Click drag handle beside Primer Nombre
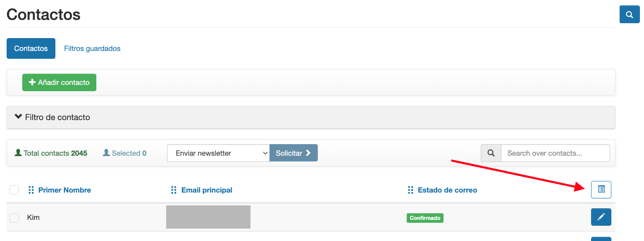Image resolution: width=644 pixels, height=241 pixels. (31, 190)
